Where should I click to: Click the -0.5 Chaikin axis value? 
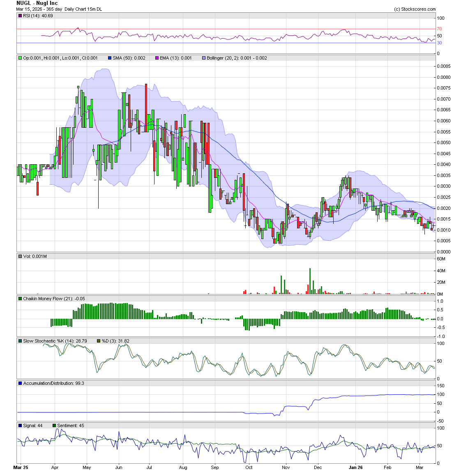pos(440,328)
